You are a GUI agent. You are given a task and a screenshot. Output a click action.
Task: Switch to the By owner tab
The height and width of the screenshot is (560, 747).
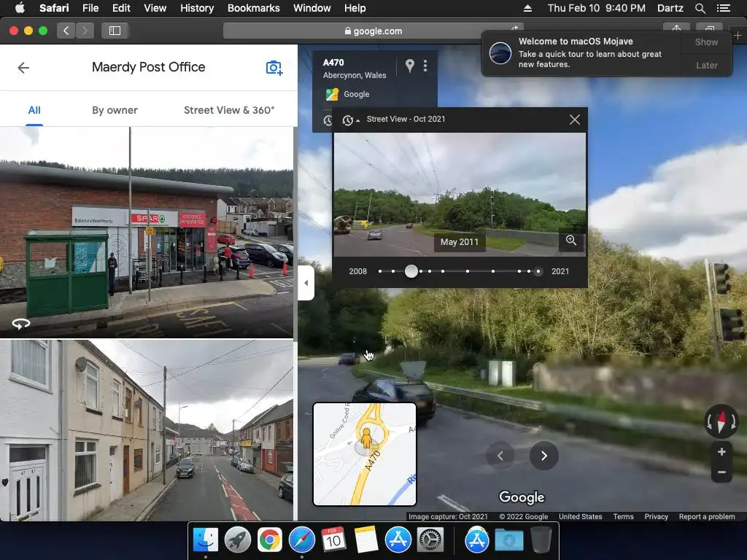click(115, 111)
